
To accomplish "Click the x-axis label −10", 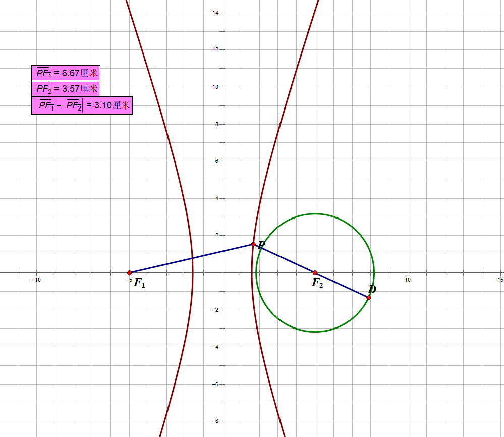I will coord(36,280).
